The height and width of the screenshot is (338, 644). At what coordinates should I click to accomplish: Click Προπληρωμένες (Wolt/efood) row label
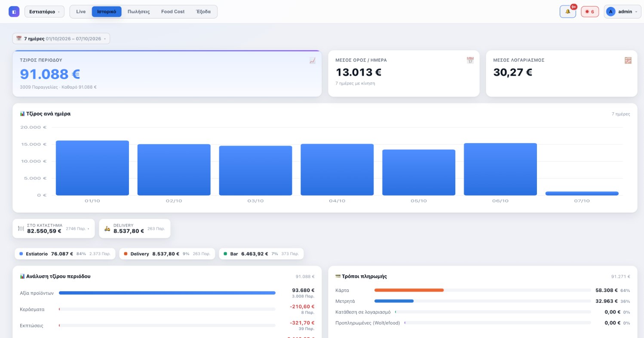coord(368,323)
